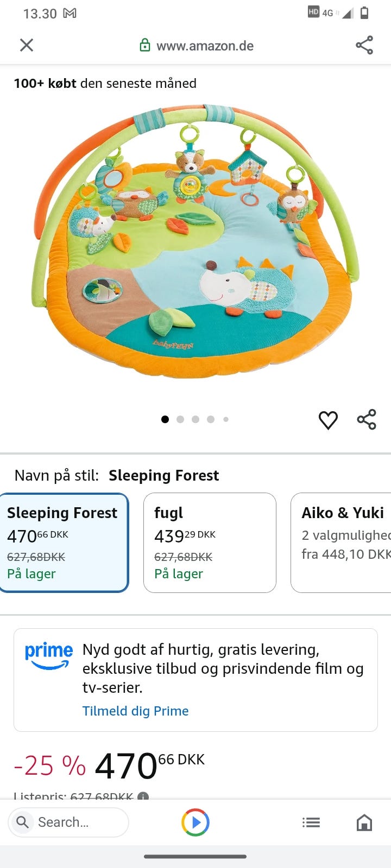Go to home via house icon
Image resolution: width=391 pixels, height=868 pixels.
tap(364, 822)
